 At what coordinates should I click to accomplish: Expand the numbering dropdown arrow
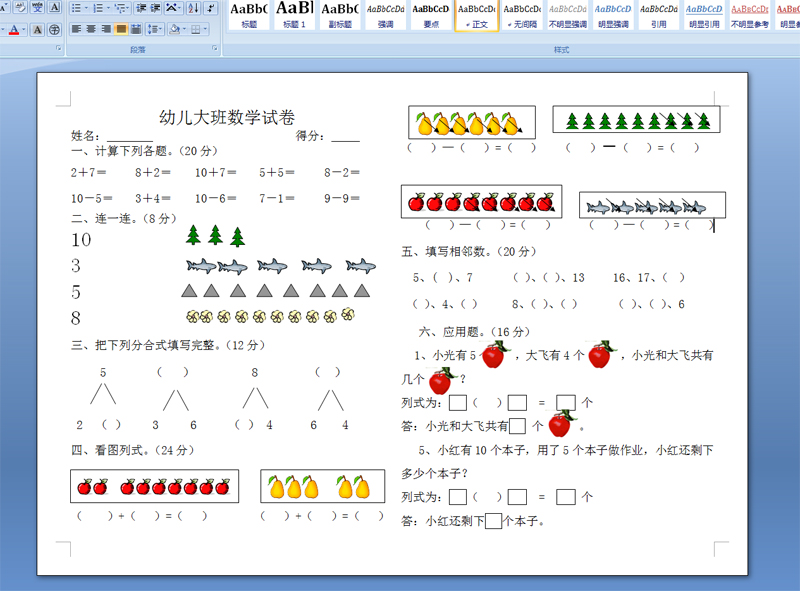pyautogui.click(x=108, y=8)
